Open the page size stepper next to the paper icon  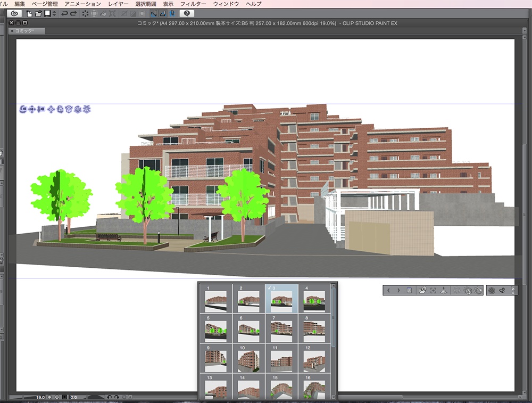click(53, 14)
